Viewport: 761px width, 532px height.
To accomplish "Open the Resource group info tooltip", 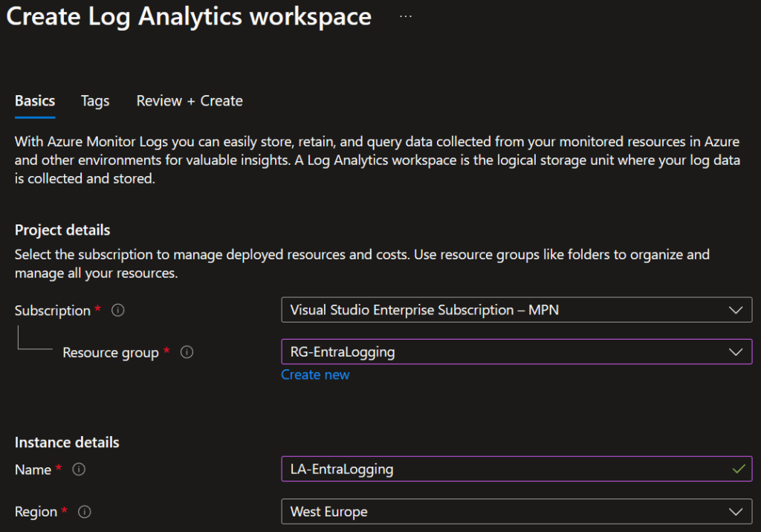I will (x=187, y=353).
